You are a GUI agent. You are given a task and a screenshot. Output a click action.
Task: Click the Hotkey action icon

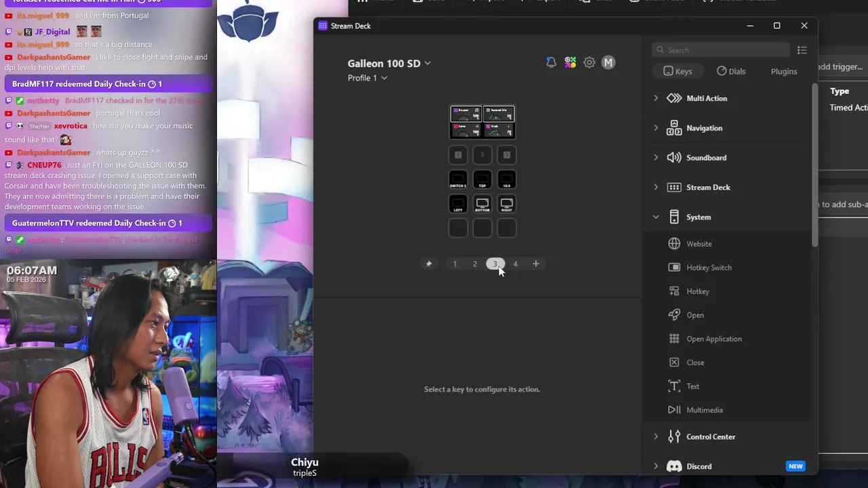[x=674, y=291]
